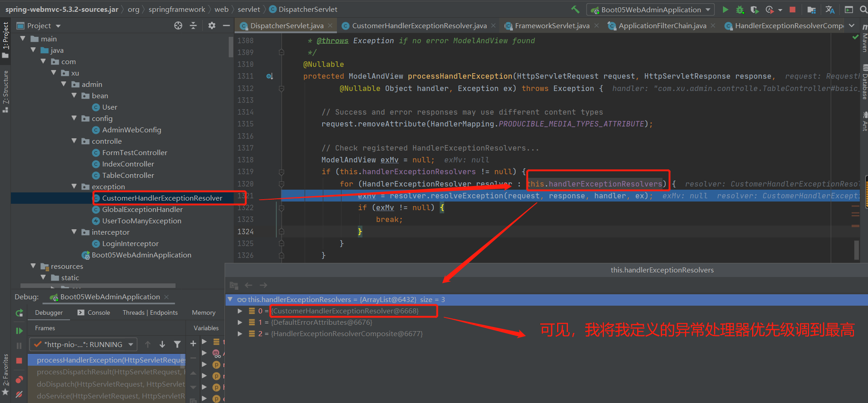The width and height of the screenshot is (868, 403).
Task: Switch to the FrameworkServlet.java tab
Action: (552, 26)
